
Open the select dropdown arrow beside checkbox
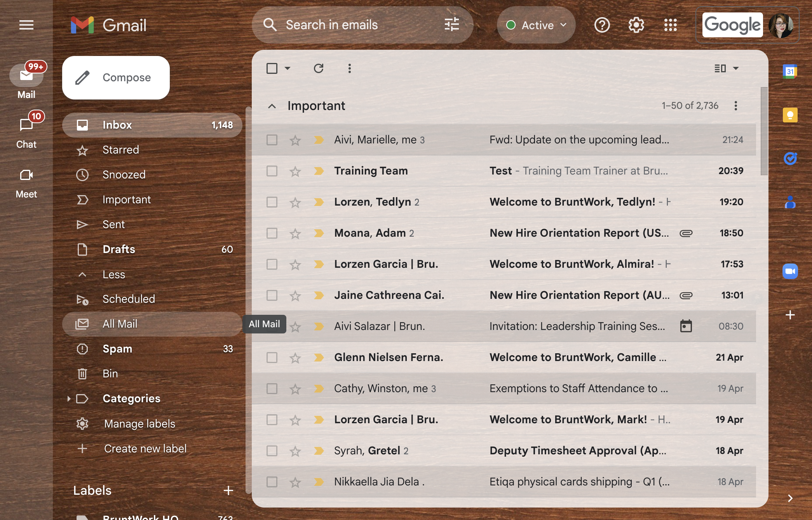pos(288,68)
